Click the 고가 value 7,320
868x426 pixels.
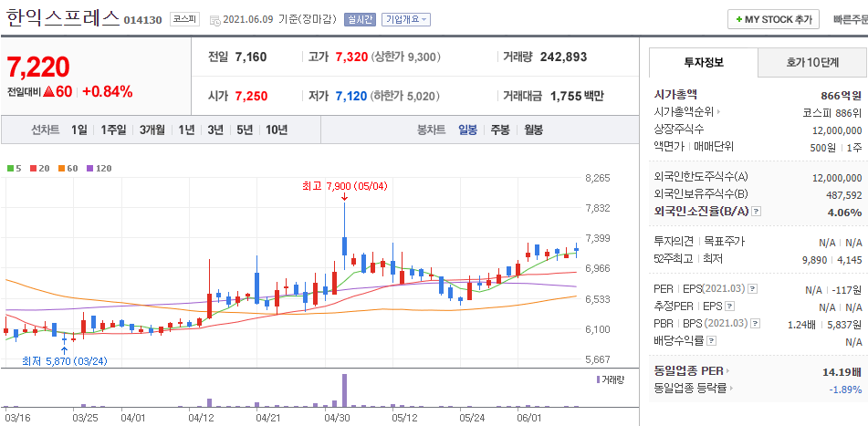pyautogui.click(x=351, y=57)
